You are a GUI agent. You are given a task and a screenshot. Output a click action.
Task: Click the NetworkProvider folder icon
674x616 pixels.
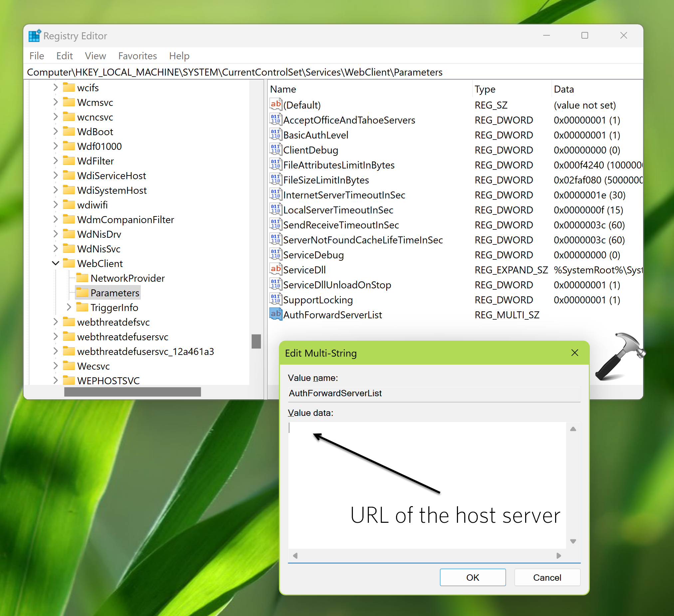[82, 278]
